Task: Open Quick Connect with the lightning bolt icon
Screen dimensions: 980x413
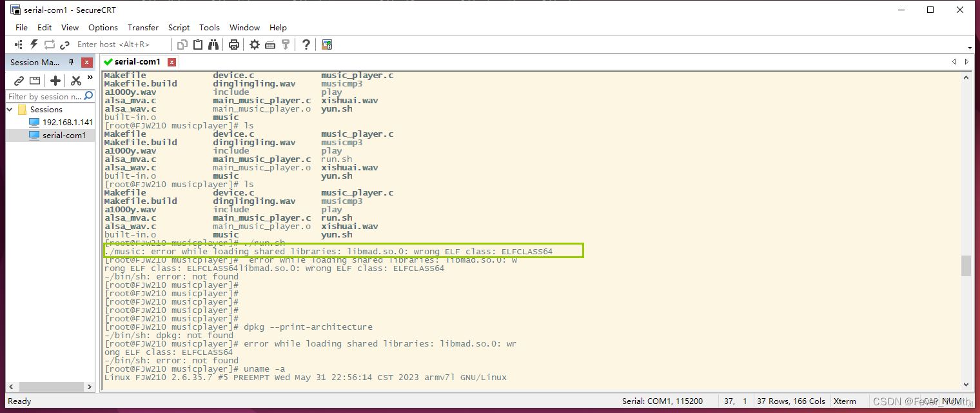Action: coord(34,44)
